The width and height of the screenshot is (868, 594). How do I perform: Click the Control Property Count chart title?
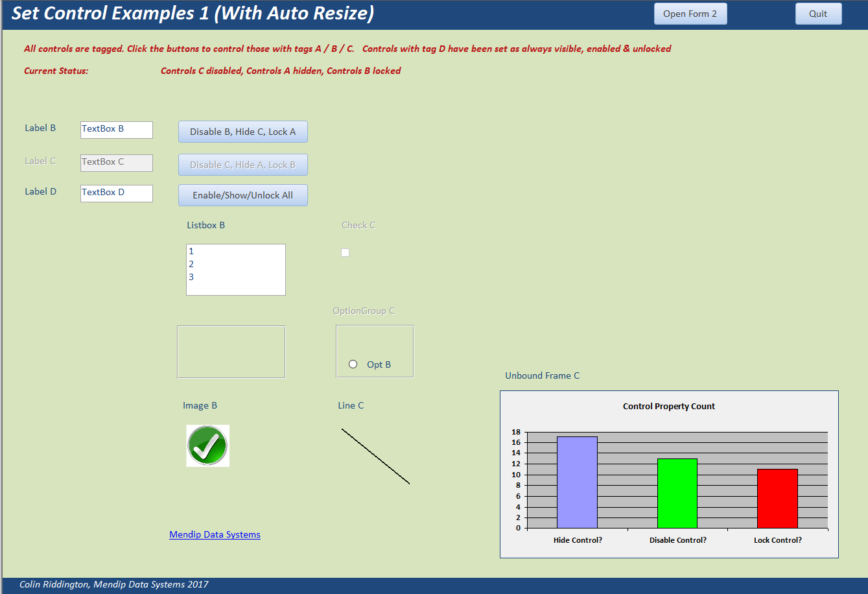669,407
